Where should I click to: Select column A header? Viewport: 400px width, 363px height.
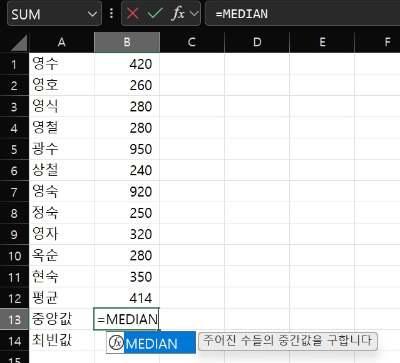coord(61,42)
